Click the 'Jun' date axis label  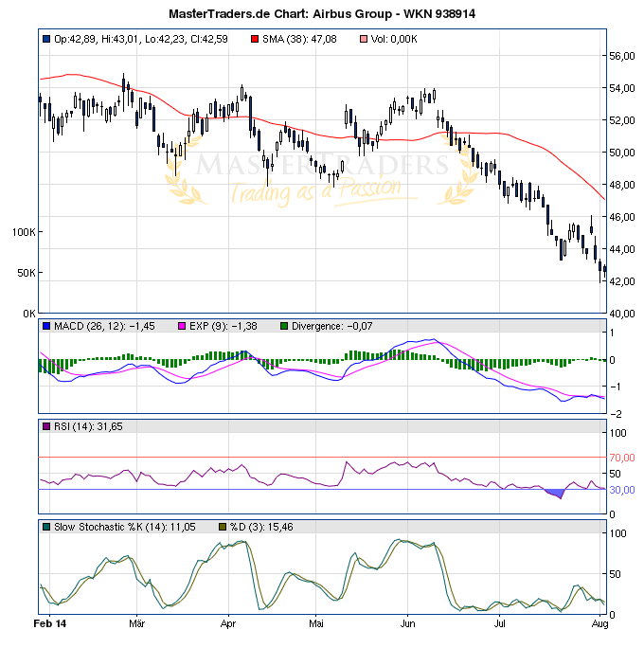coord(407,623)
